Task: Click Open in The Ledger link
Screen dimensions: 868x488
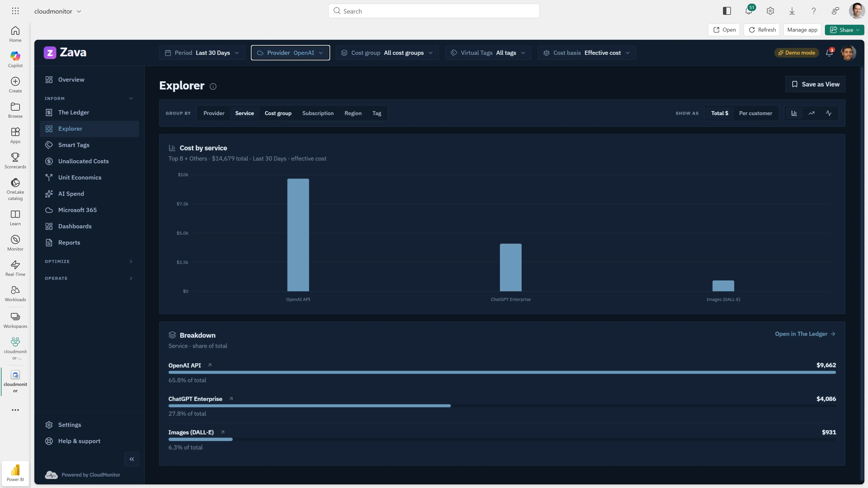Action: click(805, 334)
